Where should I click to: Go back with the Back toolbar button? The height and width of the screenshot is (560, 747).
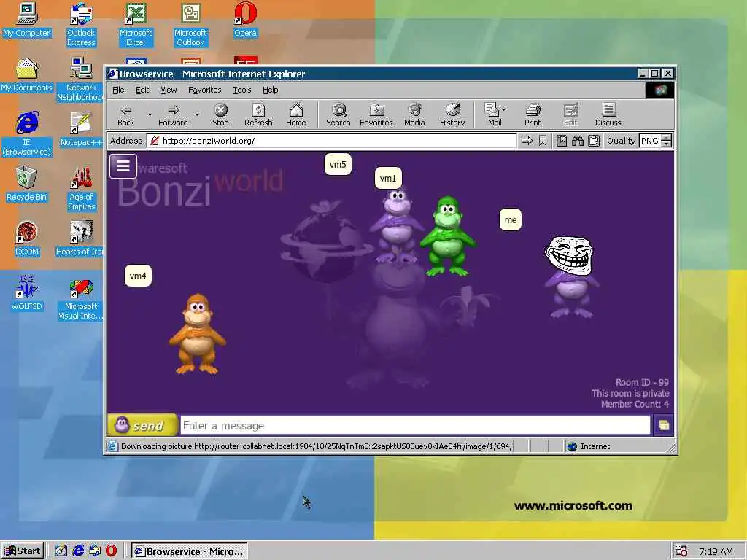click(x=125, y=114)
